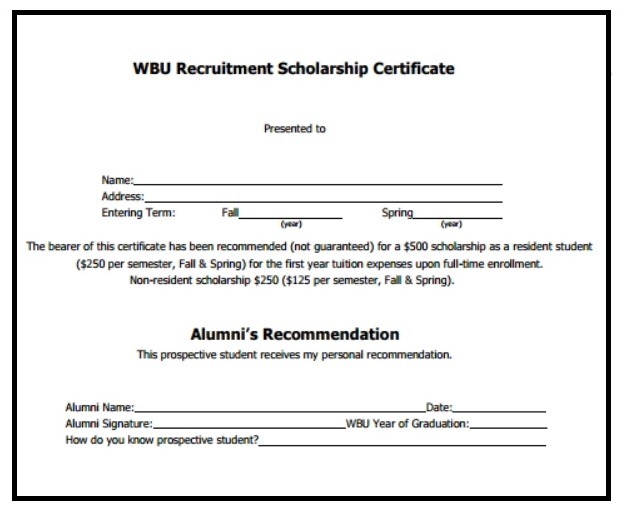The image size is (624, 515).
Task: Click the Name blank line field
Action: [318, 180]
